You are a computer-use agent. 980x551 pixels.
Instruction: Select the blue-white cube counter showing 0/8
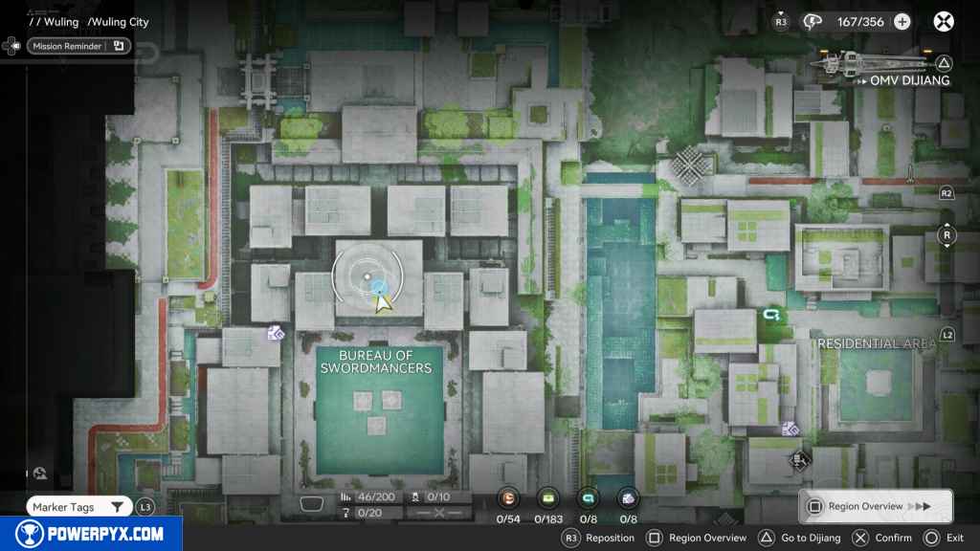pos(628,498)
